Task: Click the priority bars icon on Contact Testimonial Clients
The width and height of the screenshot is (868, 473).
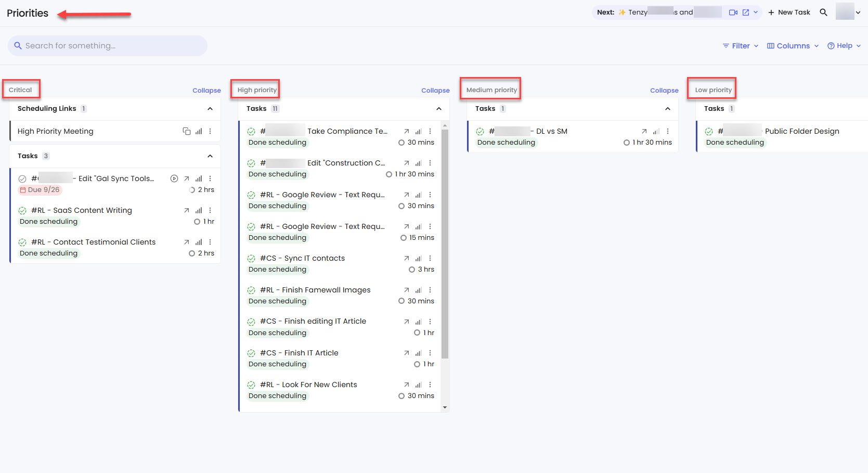Action: [x=198, y=242]
